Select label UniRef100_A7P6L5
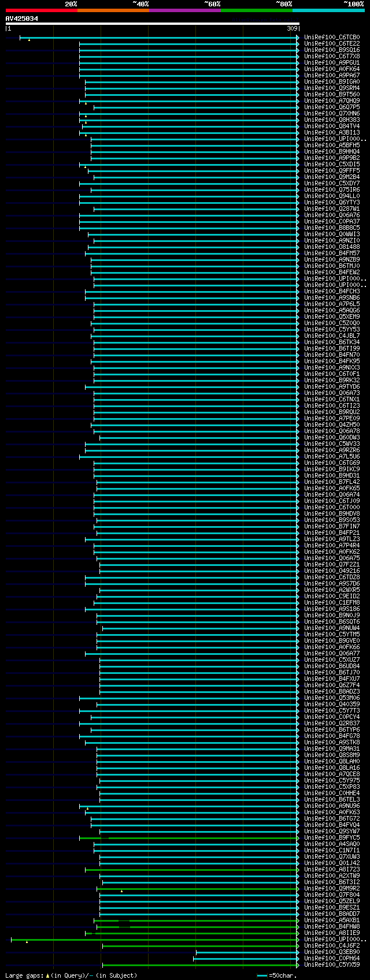Screen dimensions: 370x980 pyautogui.click(x=332, y=304)
